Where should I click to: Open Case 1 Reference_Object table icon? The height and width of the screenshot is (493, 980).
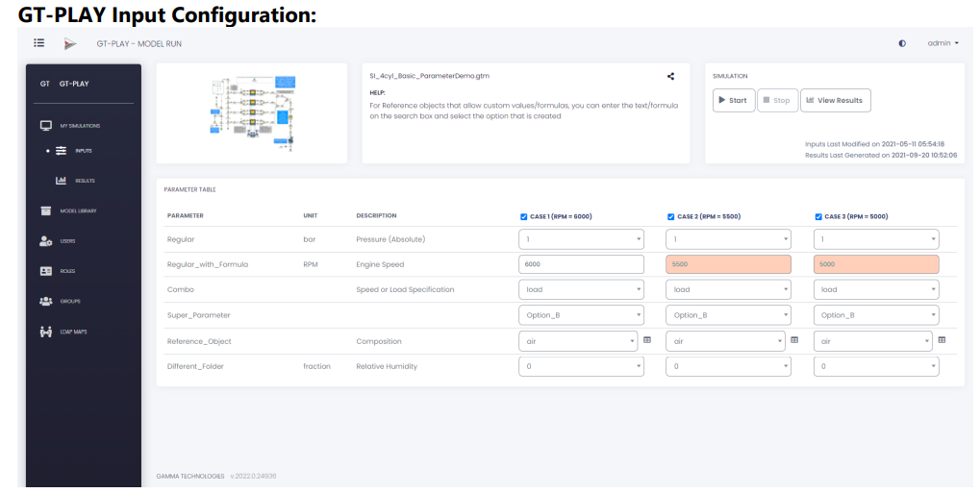coord(647,340)
